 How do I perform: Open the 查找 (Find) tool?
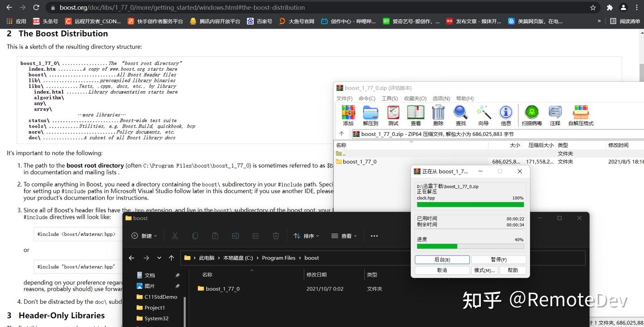pyautogui.click(x=460, y=115)
